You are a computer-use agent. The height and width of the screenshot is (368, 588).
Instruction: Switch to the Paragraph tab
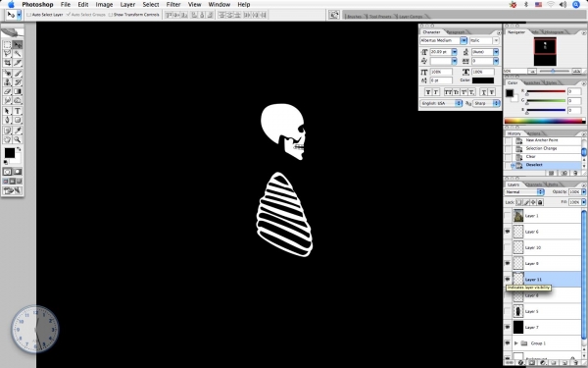coord(456,32)
